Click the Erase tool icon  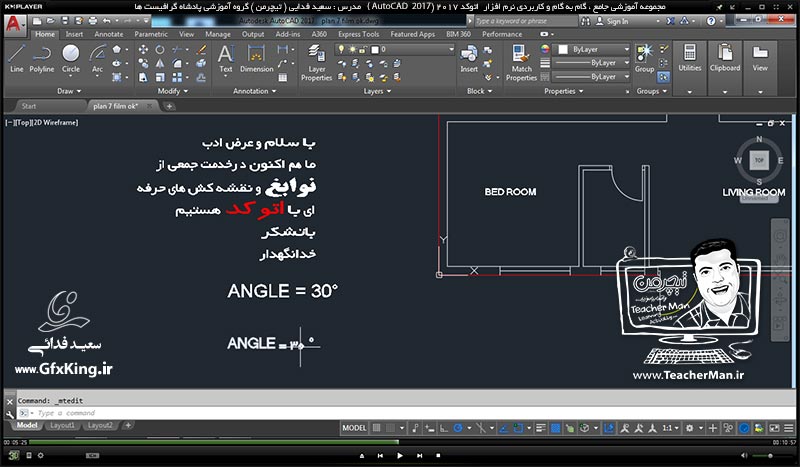point(202,50)
